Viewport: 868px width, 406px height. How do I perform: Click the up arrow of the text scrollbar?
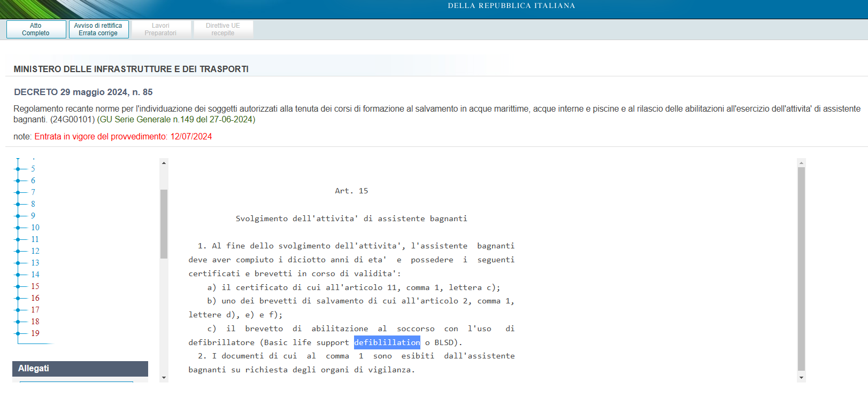click(x=801, y=162)
